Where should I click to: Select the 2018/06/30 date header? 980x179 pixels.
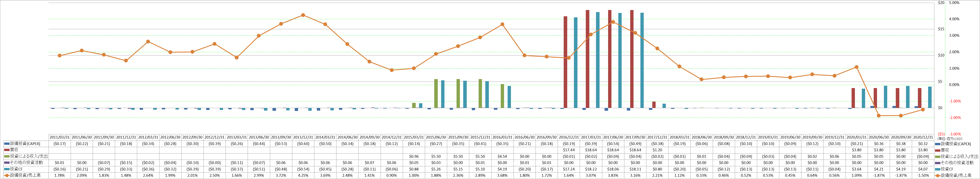click(x=701, y=137)
